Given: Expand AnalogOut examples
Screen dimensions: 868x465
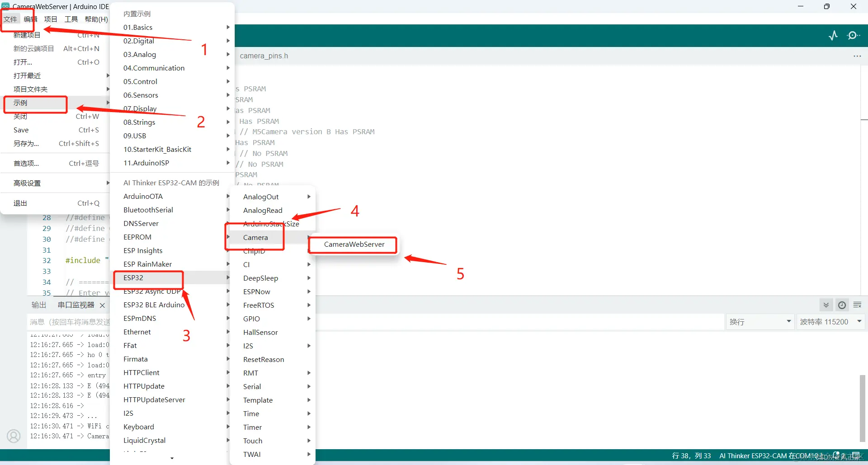Looking at the screenshot, I should pyautogui.click(x=273, y=197).
